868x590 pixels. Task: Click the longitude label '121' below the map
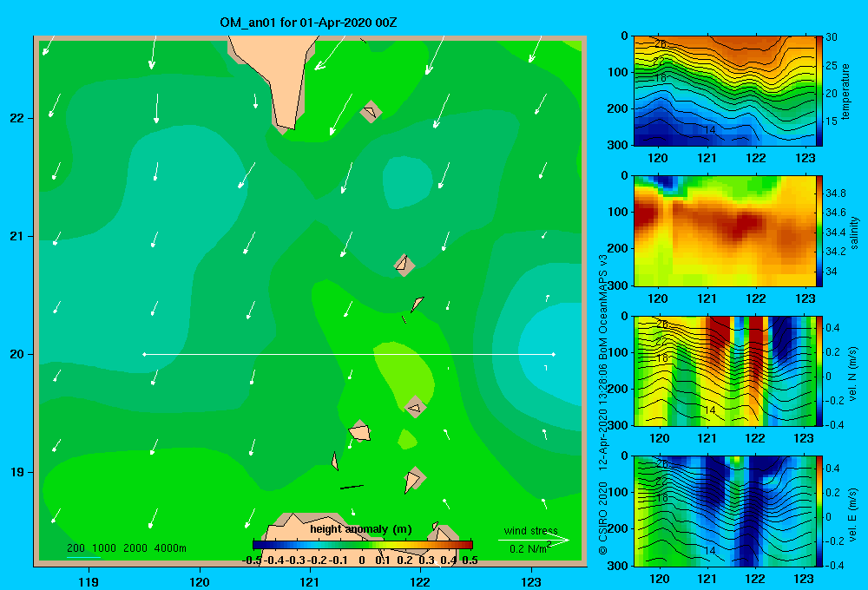[x=310, y=581]
